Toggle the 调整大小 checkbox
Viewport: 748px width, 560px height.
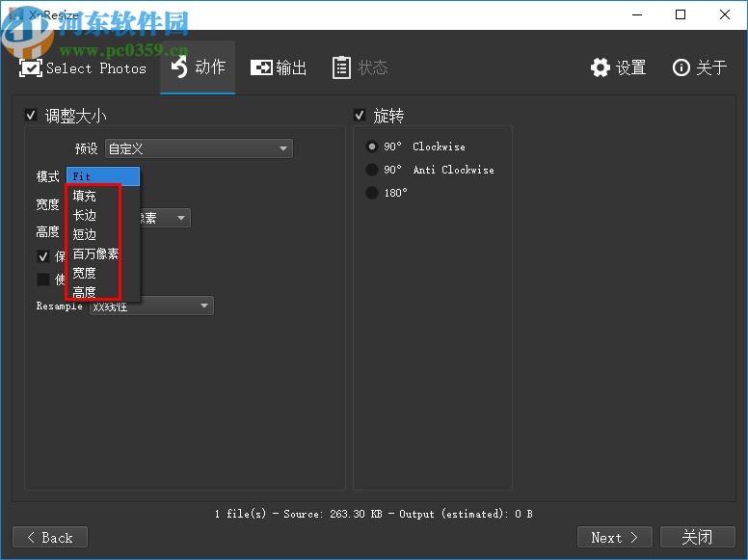click(31, 115)
